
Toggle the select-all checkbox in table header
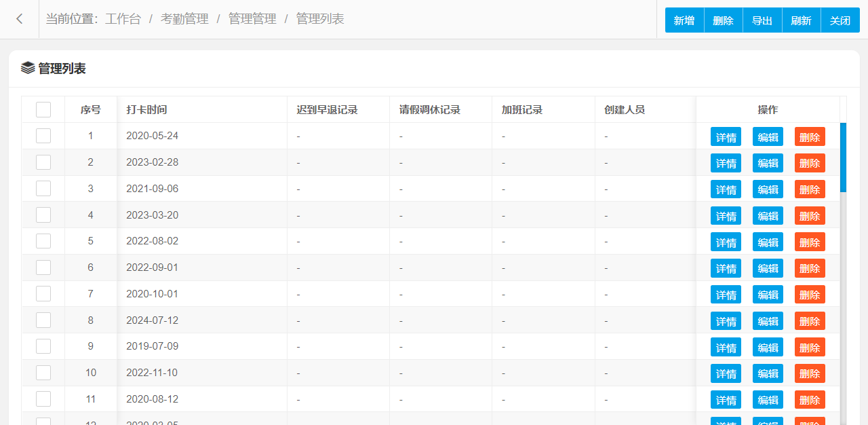point(43,109)
